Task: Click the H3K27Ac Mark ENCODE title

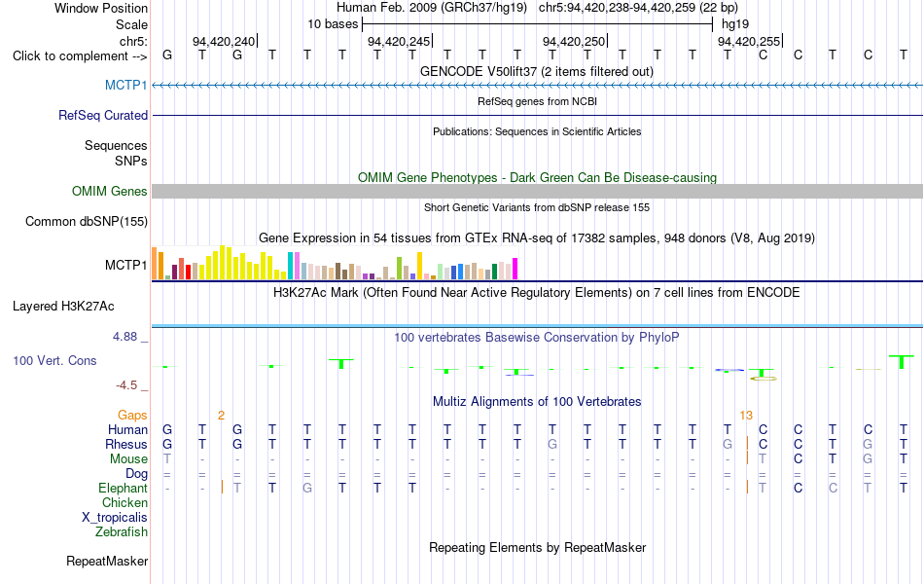Action: [x=537, y=293]
